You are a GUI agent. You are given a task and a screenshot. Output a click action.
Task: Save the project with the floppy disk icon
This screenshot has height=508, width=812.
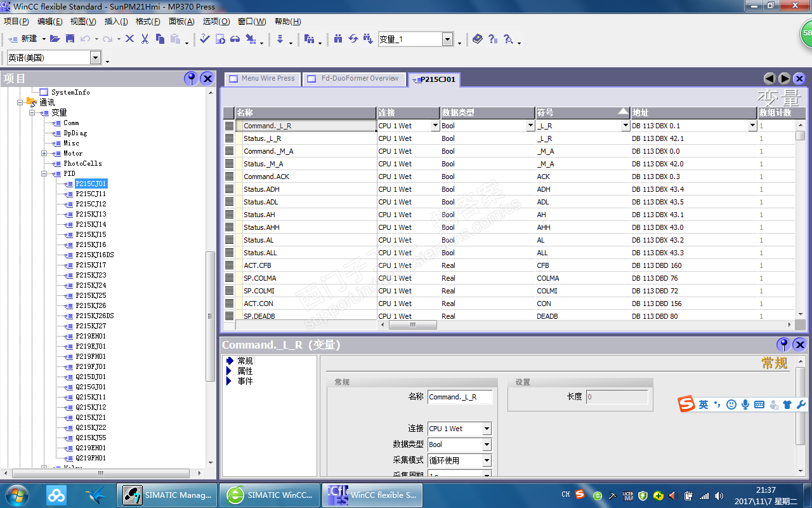[70, 39]
